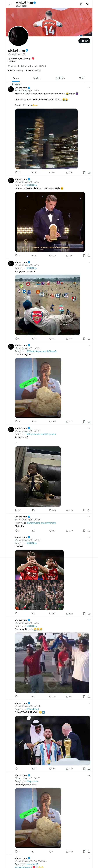Go back using the top arrow
The width and height of the screenshot is (98, 868).
pos(9,4)
